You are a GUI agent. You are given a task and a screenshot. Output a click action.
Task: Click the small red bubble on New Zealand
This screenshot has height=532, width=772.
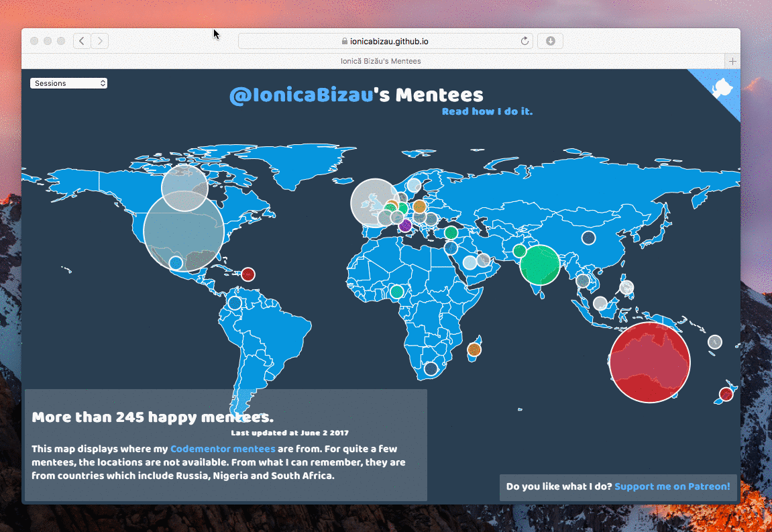tap(726, 394)
